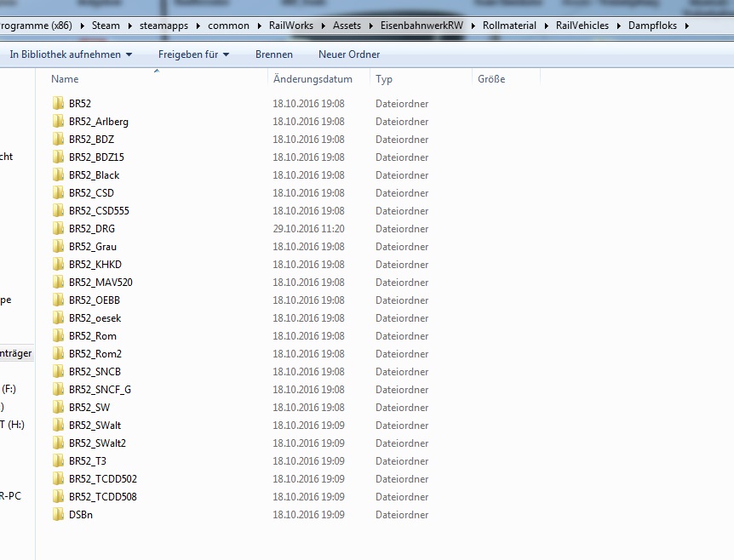Go to Assets in the address bar
Viewport: 734px width, 560px height.
coord(347,26)
